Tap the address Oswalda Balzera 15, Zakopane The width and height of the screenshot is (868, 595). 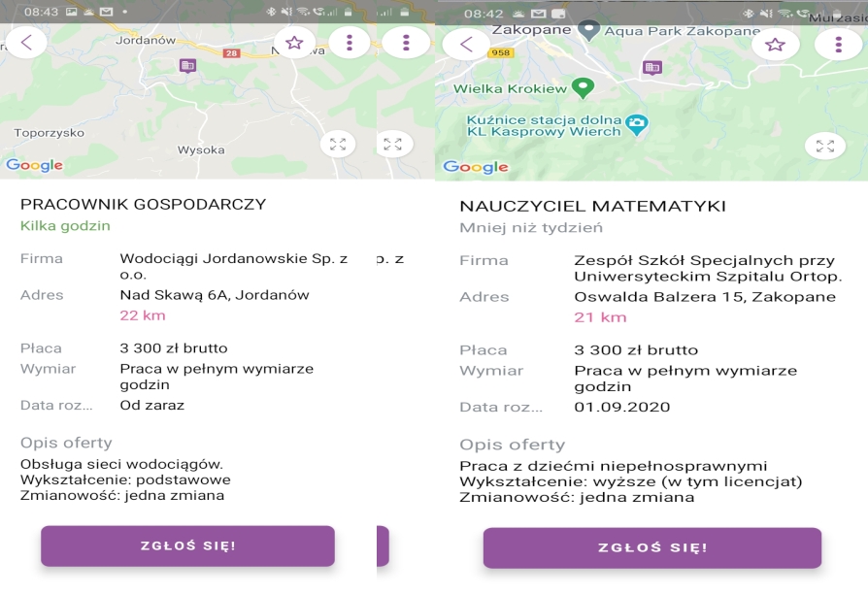705,297
